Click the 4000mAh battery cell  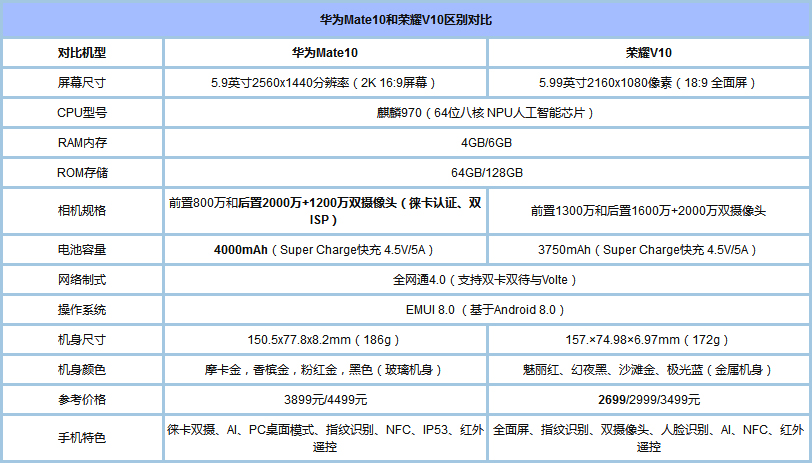click(x=325, y=250)
